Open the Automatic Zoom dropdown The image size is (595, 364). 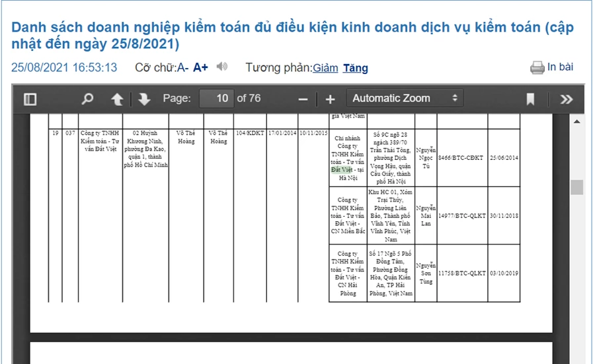pos(405,98)
